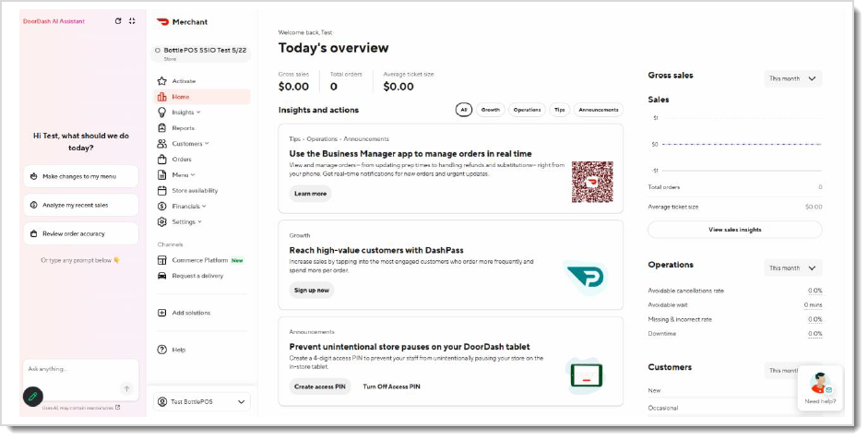868x440 pixels.
Task: Click the DashPass logo graphic
Action: pyautogui.click(x=586, y=278)
